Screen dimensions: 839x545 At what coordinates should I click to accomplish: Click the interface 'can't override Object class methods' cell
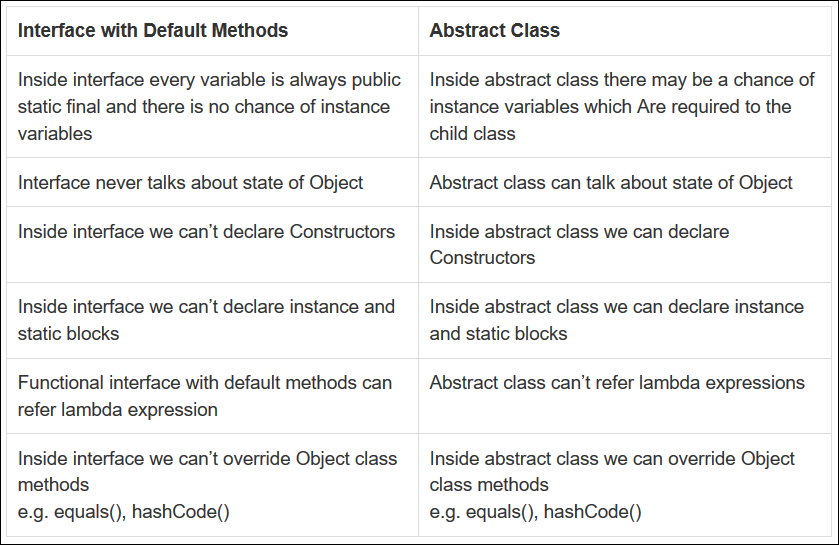[x=212, y=485]
